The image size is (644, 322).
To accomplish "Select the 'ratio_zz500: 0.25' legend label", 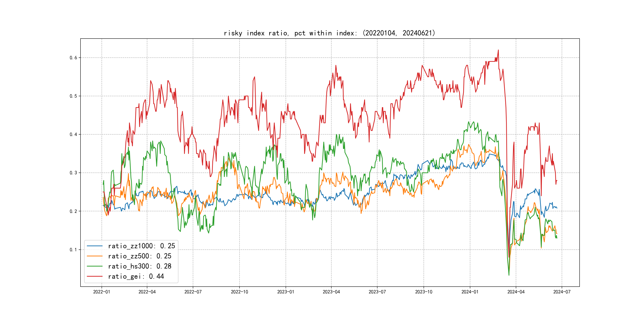I will (140, 256).
